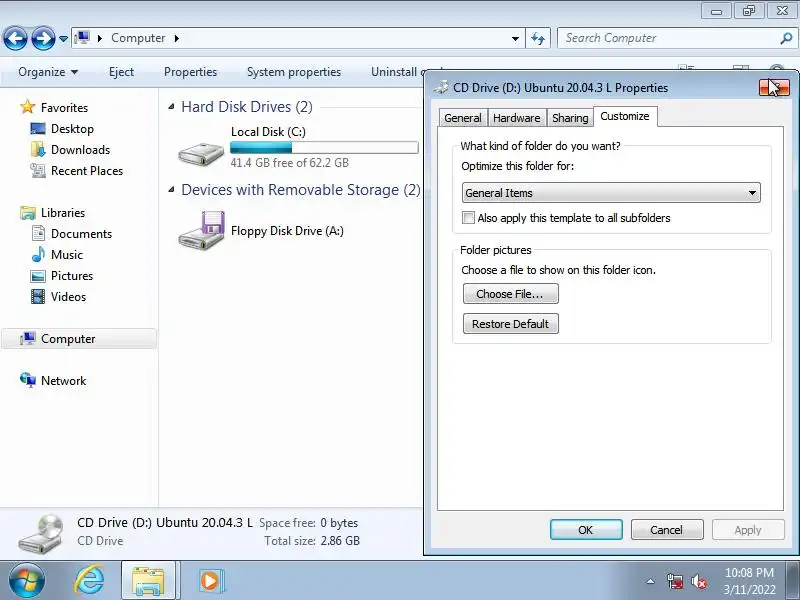Click the Floppy Disk Drive (A:) label
Screen dimensions: 800x600
click(287, 231)
